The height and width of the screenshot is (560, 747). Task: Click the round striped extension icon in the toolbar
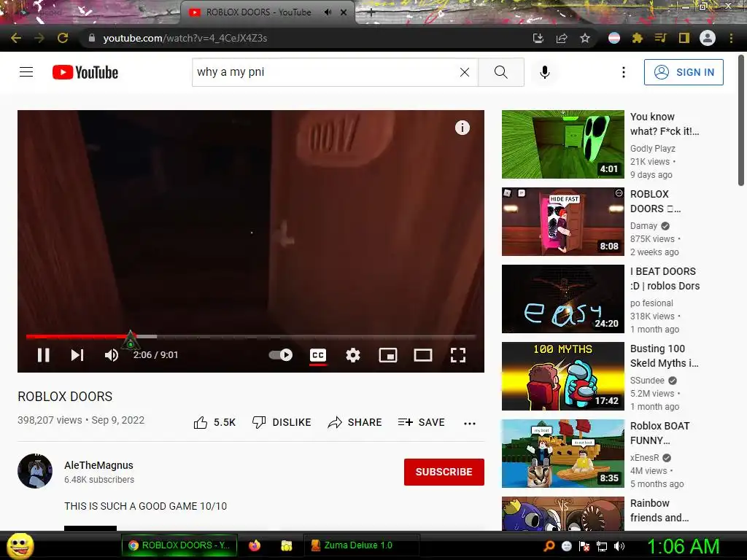[614, 38]
